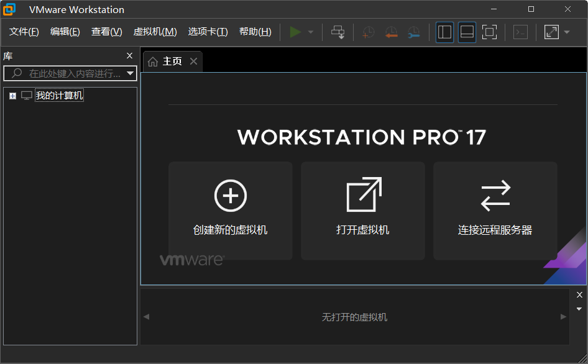Maximize the VMware Workstation window
Screen dimensions: 588x364
(x=531, y=9)
